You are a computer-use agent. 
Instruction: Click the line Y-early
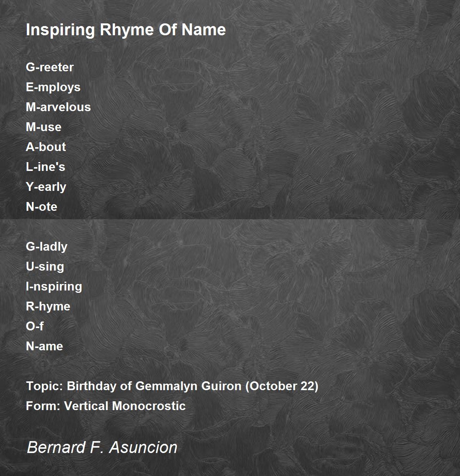tap(46, 187)
